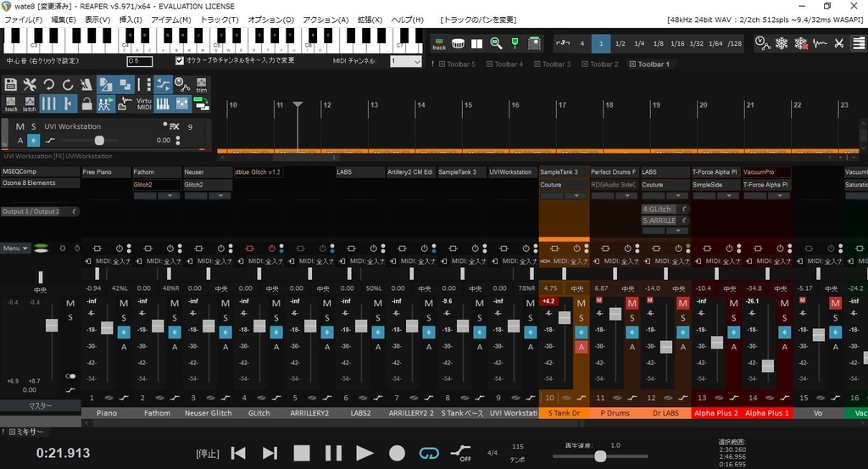Click the master track volume fader
This screenshot has width=868, height=469.
(52, 326)
